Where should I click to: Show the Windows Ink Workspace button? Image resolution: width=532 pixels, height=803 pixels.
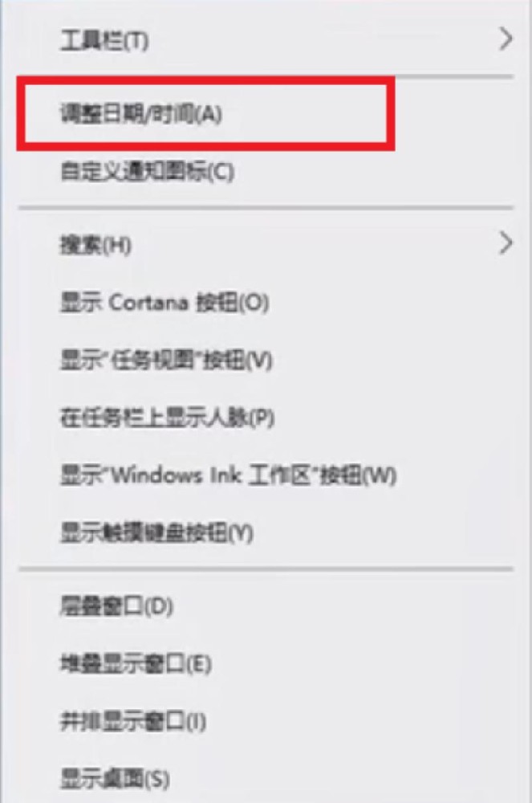pyautogui.click(x=266, y=475)
